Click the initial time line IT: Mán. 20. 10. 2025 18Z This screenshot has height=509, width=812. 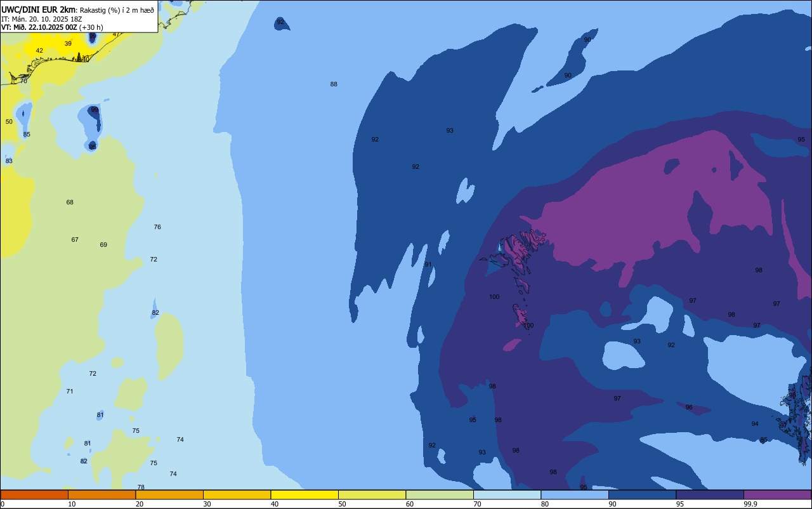[x=43, y=19]
